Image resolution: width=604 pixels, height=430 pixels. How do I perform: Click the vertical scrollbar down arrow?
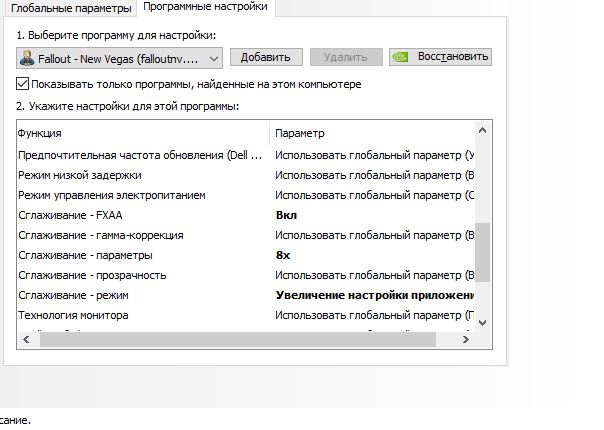click(482, 323)
